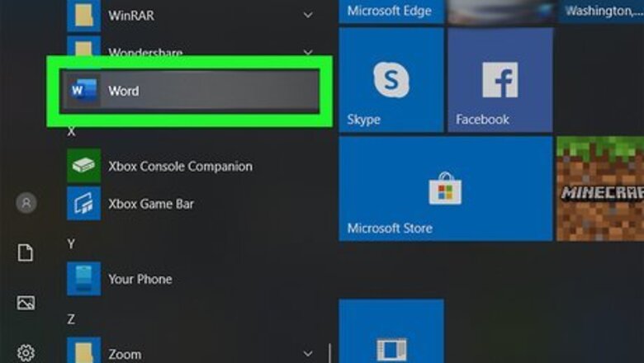
Task: Open the WinRAR folder entry
Action: tap(191, 16)
